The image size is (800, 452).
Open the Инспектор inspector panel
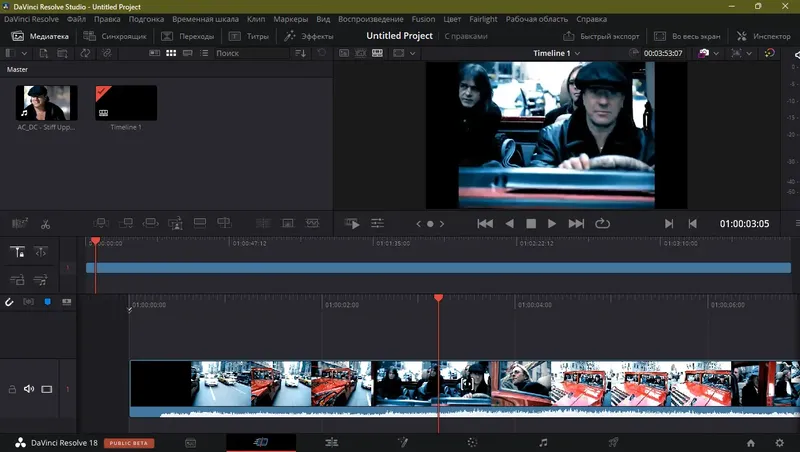(x=764, y=36)
